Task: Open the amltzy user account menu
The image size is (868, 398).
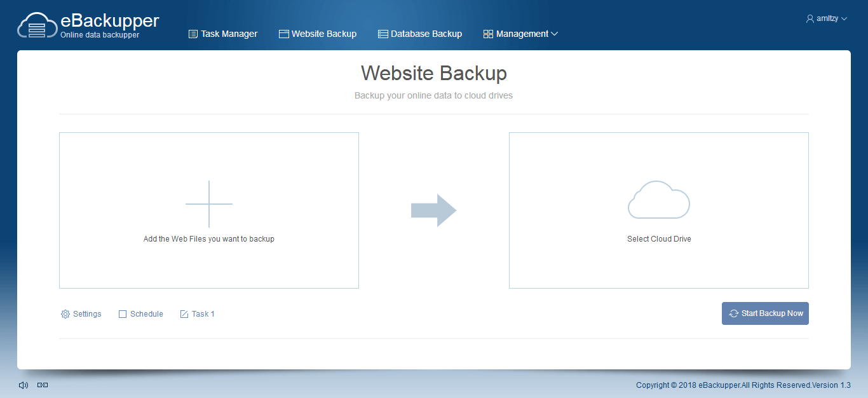Action: pos(826,19)
